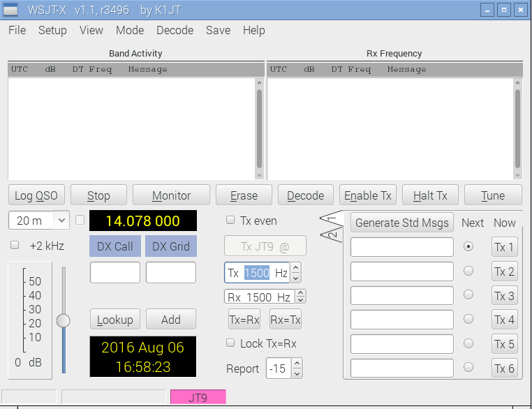Viewport: 532px width, 409px height.
Task: Switch to message tab 2
Action: coord(331,235)
